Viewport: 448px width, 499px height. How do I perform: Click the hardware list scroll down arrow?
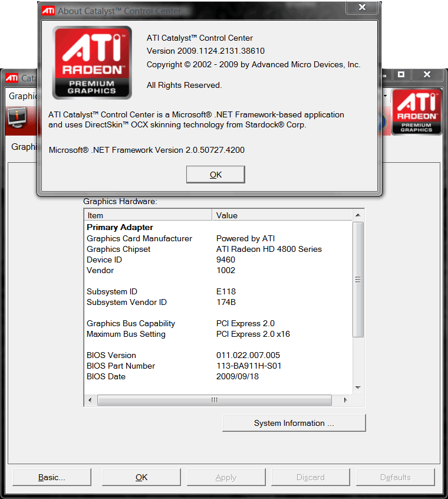tap(358, 388)
